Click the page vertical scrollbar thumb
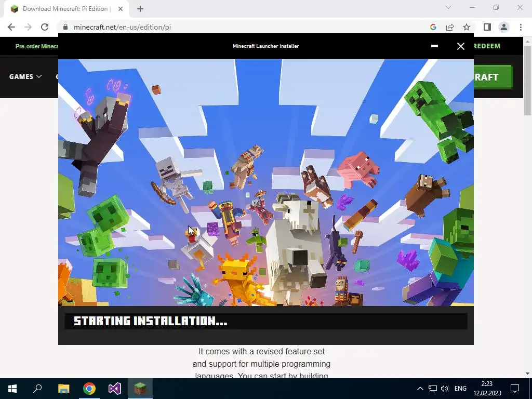532x399 pixels. 528,79
